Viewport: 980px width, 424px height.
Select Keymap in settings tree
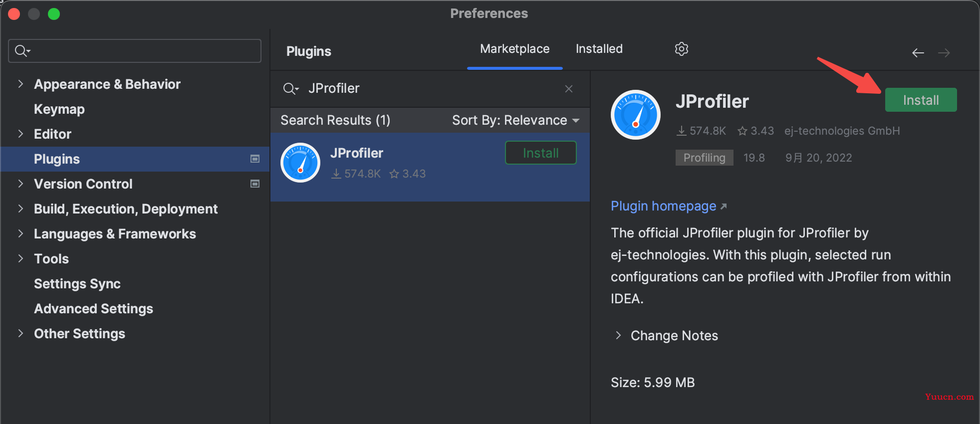pyautogui.click(x=59, y=109)
